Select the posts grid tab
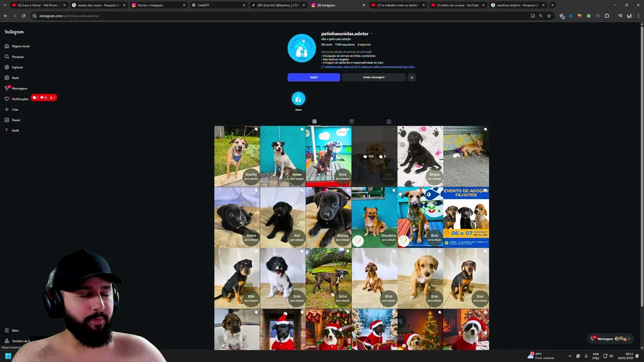This screenshot has height=362, width=644. click(x=314, y=122)
